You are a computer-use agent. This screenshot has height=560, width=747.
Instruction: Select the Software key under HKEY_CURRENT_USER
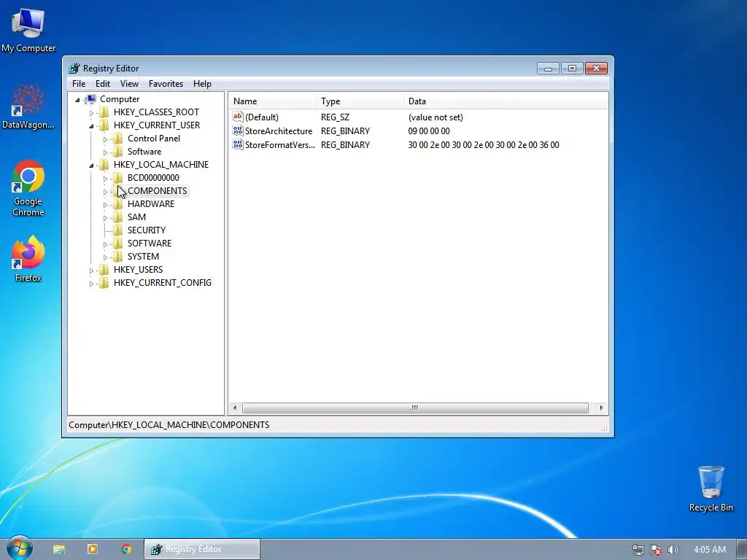tap(144, 152)
